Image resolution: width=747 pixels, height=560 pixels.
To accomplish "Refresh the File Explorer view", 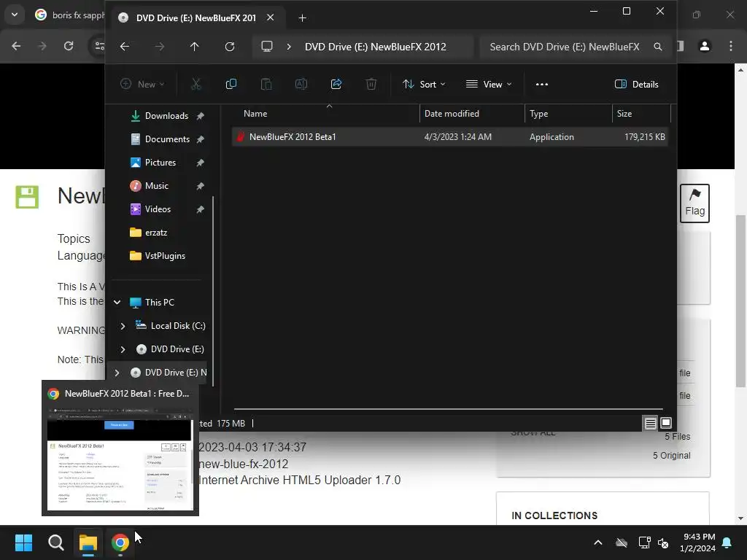I will 230,47.
